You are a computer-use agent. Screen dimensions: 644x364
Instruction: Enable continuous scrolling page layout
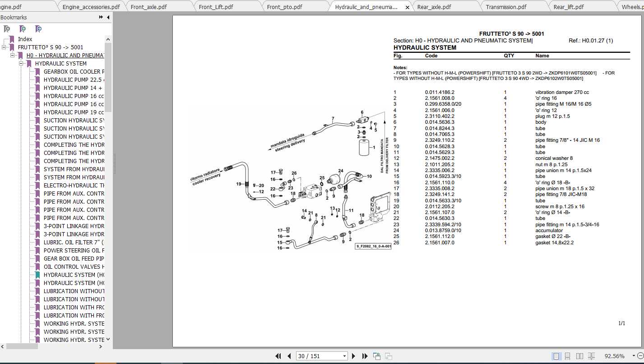pos(567,356)
